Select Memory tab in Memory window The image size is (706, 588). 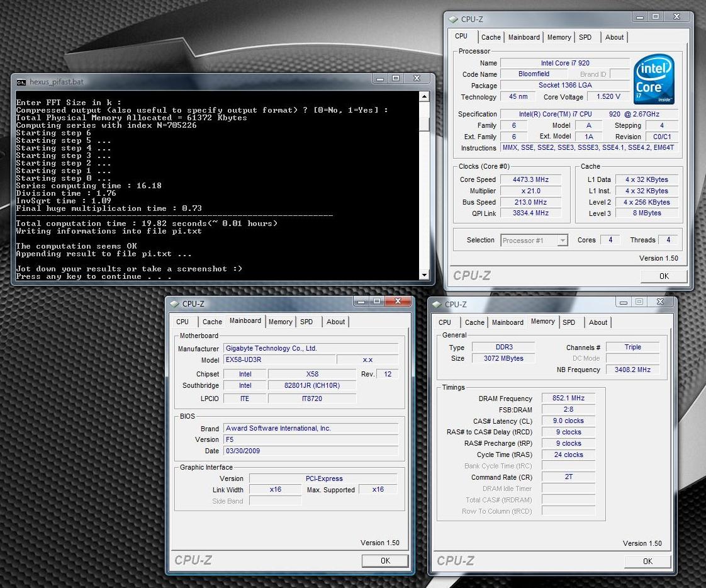543,321
